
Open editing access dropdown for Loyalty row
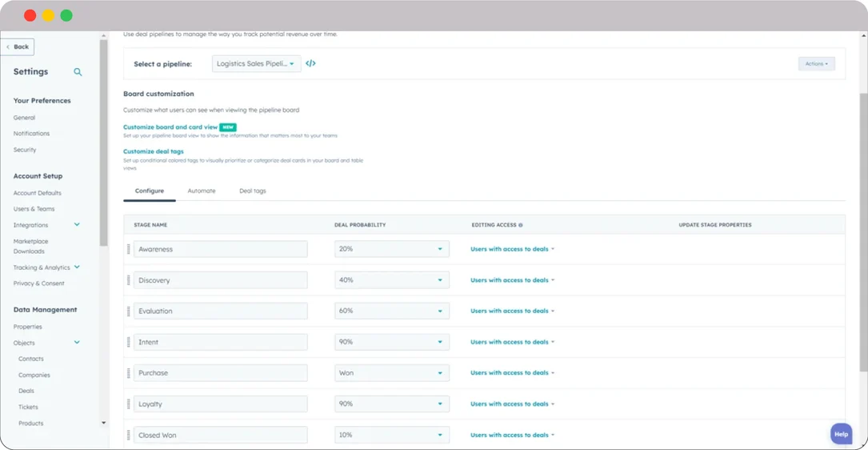pyautogui.click(x=513, y=404)
